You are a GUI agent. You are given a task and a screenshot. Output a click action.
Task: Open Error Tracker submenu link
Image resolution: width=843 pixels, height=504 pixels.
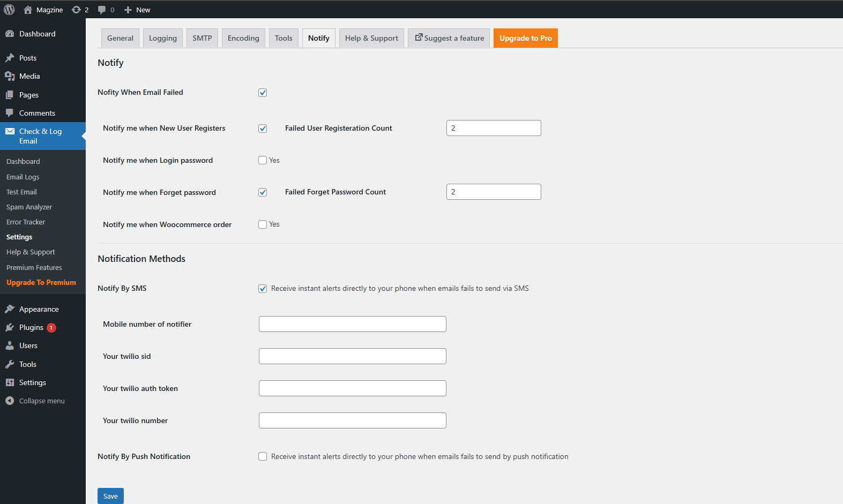[26, 222]
